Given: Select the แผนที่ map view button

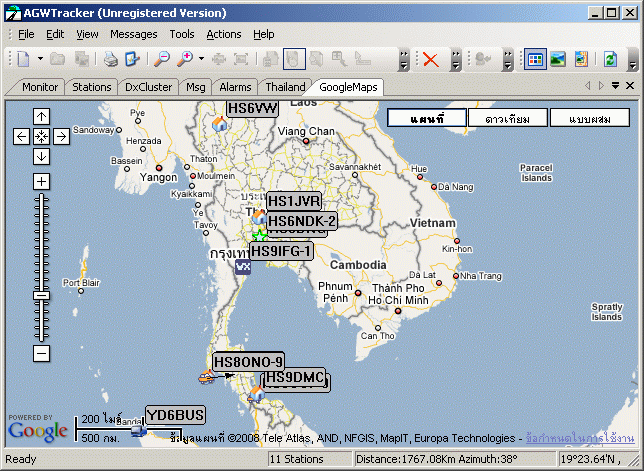Looking at the screenshot, I should [x=427, y=118].
